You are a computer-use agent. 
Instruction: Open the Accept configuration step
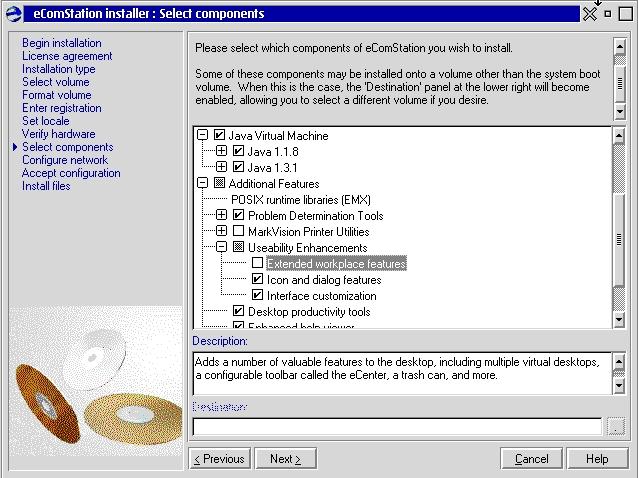point(71,173)
